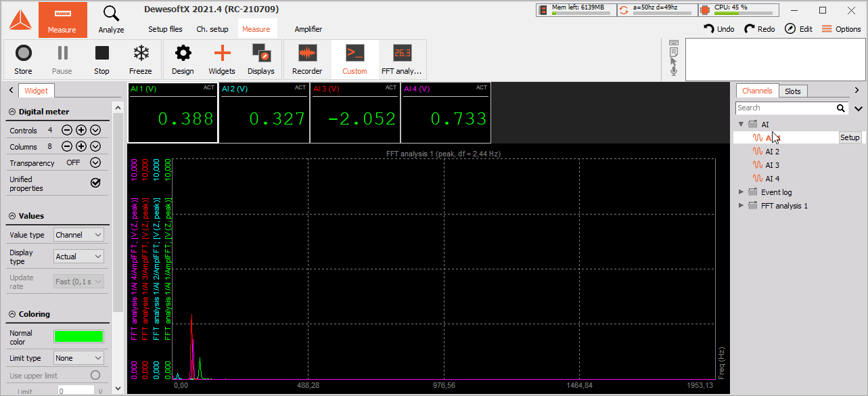Toggle Unified properties checkbox
The width and height of the screenshot is (868, 396).
tap(95, 183)
